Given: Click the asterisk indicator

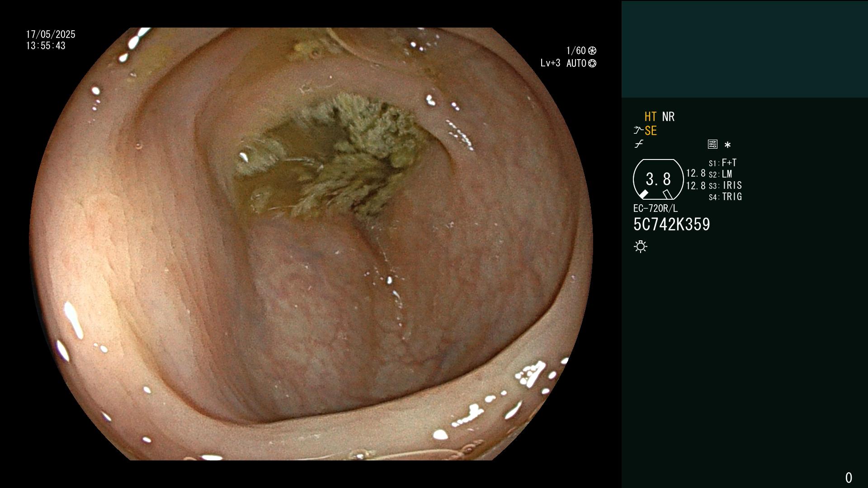Looking at the screenshot, I should 727,145.
